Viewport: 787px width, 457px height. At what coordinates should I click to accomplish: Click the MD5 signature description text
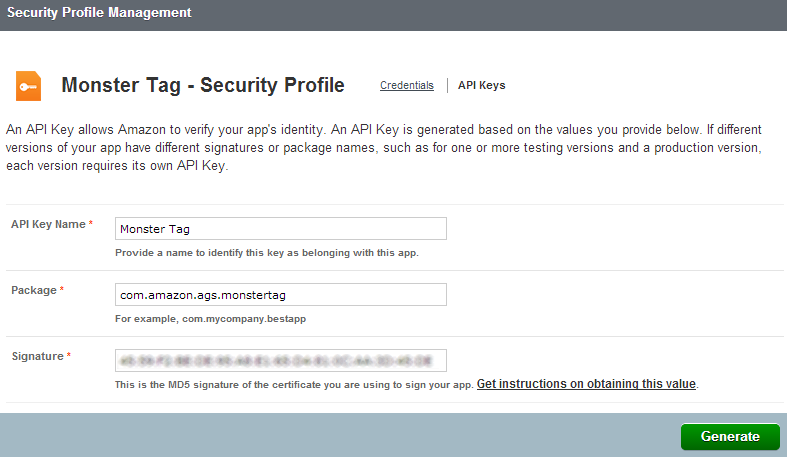point(294,385)
